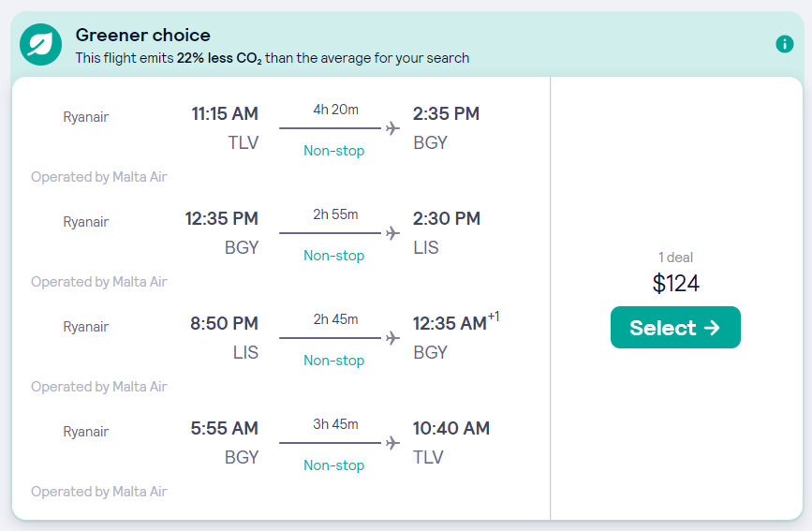Click the 2:30 PM arrival at LIS

(x=447, y=218)
